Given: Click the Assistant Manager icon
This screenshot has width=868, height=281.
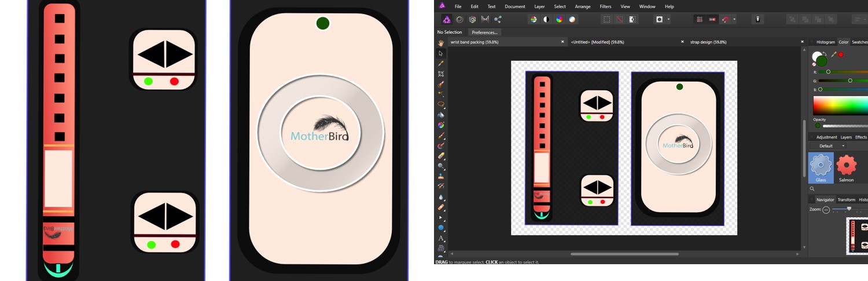Looking at the screenshot, I should [x=757, y=19].
